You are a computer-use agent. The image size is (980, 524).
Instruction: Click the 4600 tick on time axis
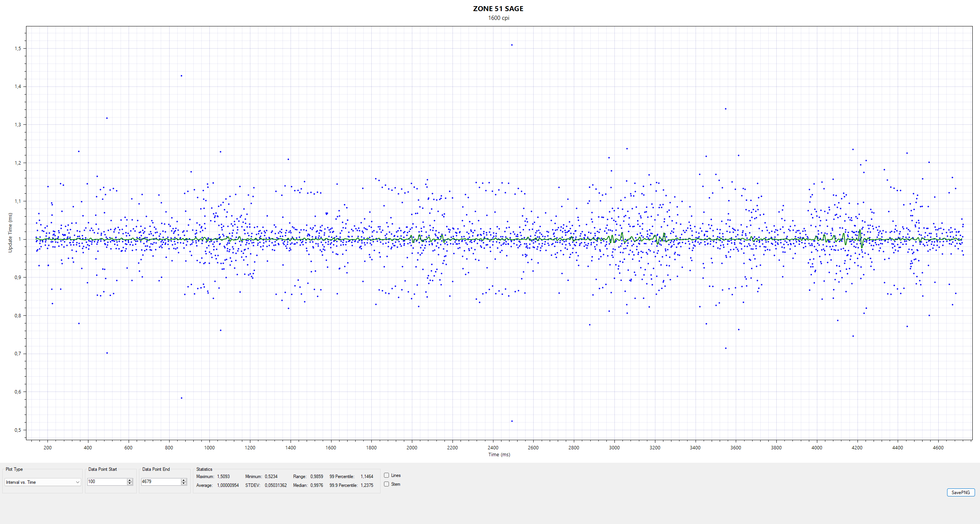pyautogui.click(x=938, y=447)
